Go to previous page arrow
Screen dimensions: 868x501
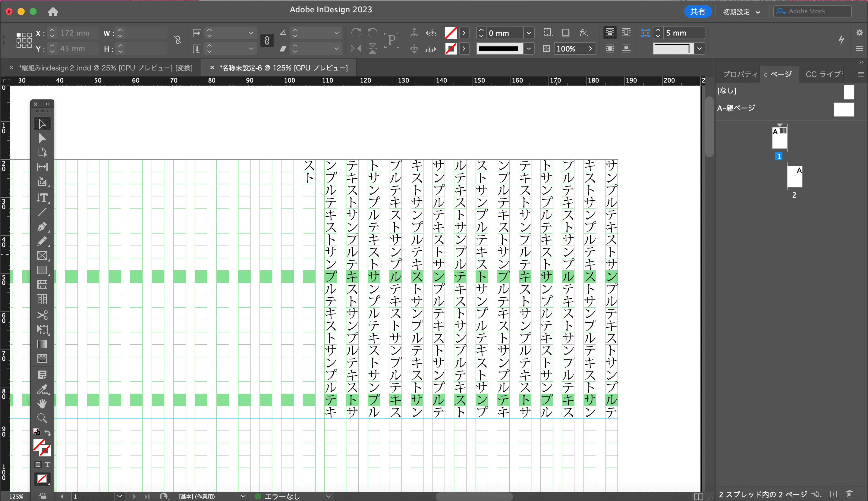(62, 496)
